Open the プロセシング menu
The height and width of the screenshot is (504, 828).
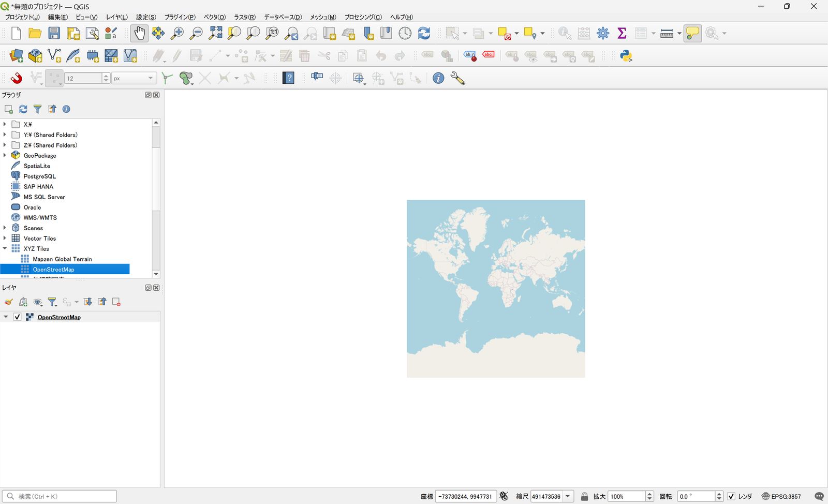tap(363, 17)
